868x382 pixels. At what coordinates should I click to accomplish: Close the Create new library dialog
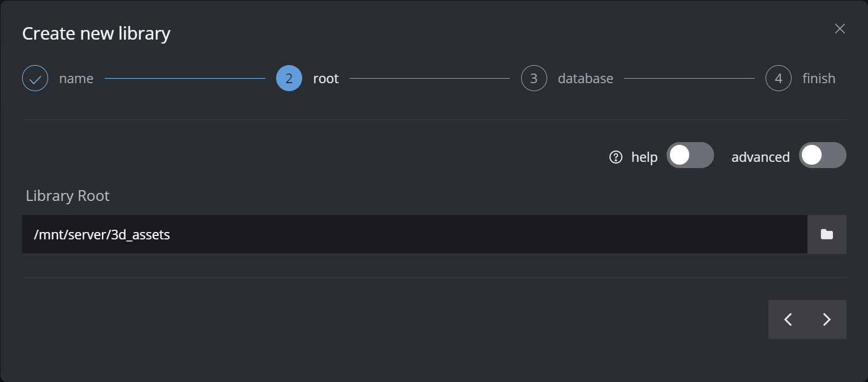tap(840, 29)
